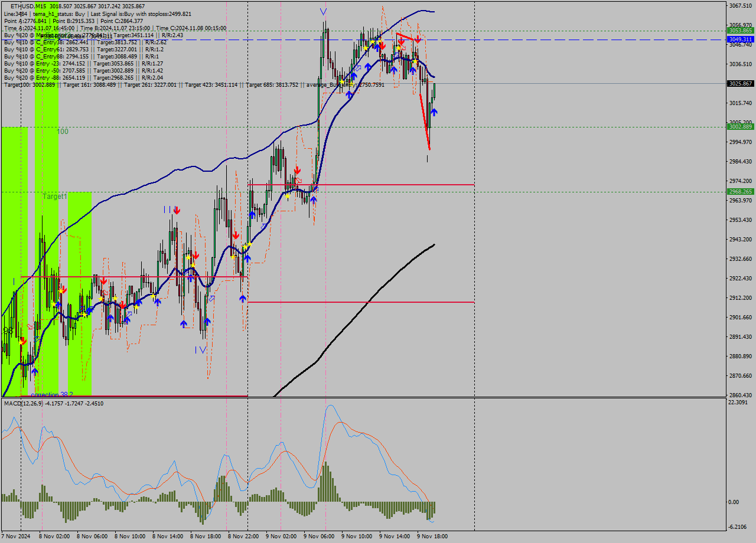Image resolution: width=756 pixels, height=543 pixels.
Task: Click the Entry -88: 2654.119 buy line
Action: [x=83, y=78]
